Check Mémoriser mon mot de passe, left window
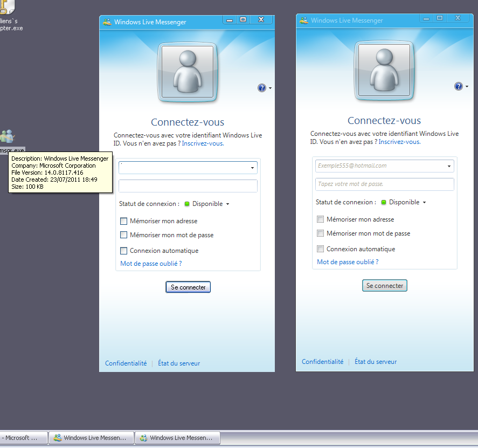 [x=123, y=235]
